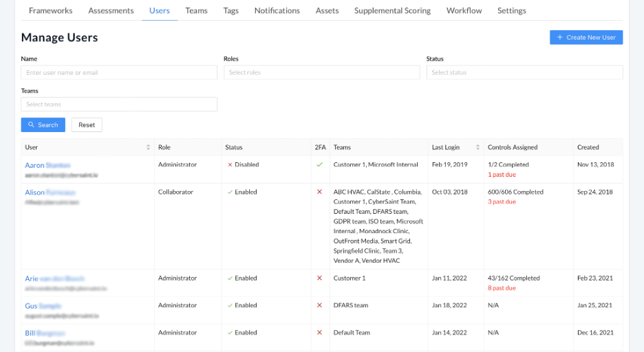Open the Select status dropdown
The width and height of the screenshot is (644, 352).
[x=524, y=72]
